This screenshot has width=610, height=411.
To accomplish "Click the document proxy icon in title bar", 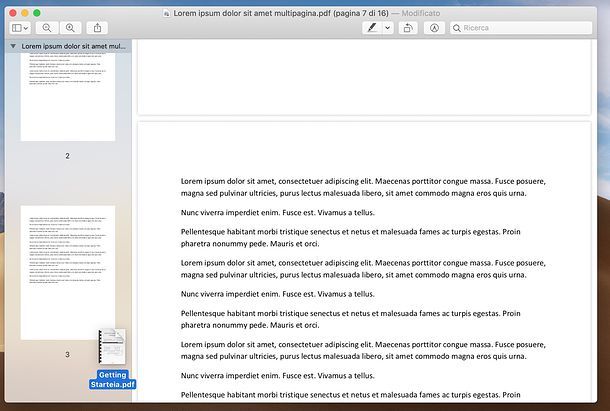I will coord(167,14).
